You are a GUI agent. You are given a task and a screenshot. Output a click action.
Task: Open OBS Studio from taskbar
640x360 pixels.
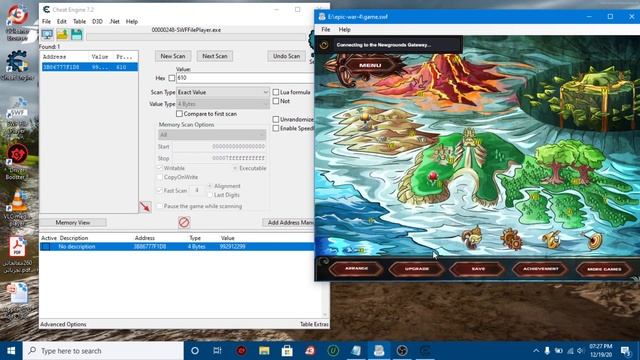pos(402,351)
